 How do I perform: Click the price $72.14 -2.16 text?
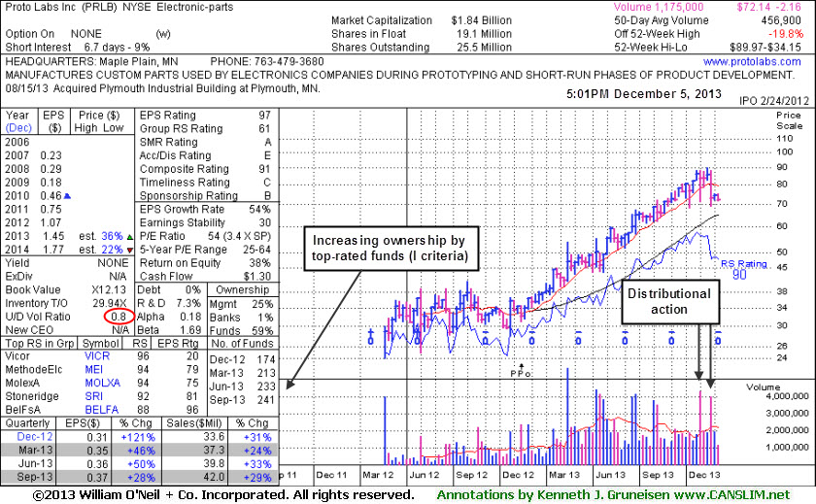click(x=768, y=7)
